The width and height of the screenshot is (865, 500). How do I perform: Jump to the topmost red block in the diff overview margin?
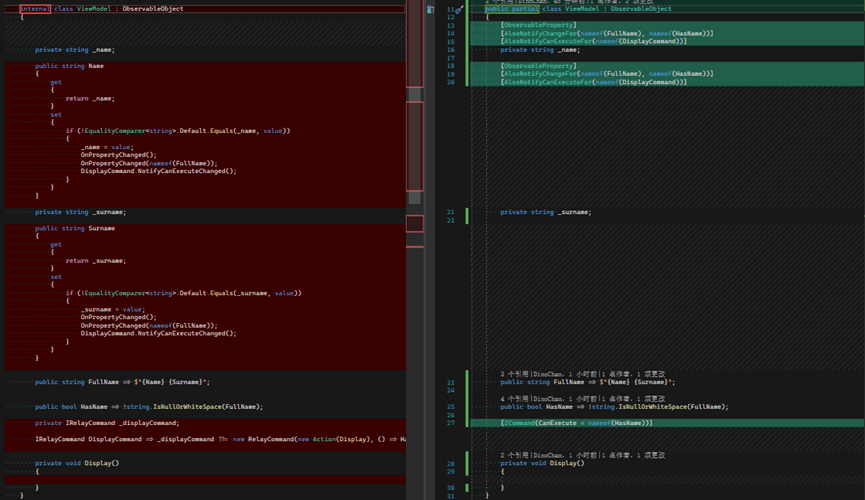(415, 44)
